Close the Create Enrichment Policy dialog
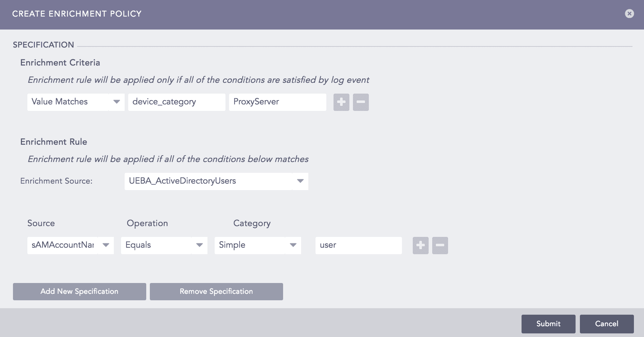This screenshot has width=644, height=337. tap(630, 13)
